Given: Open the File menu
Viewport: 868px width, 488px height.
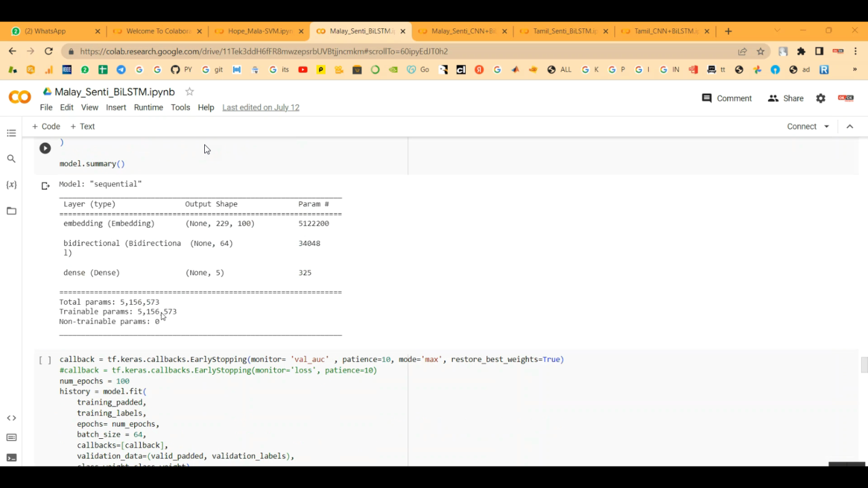Looking at the screenshot, I should [x=46, y=108].
